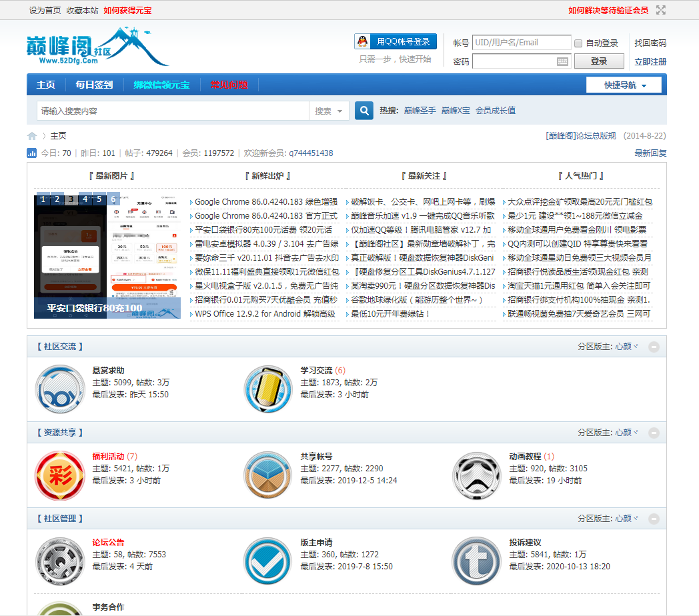The width and height of the screenshot is (699, 616).
Task: Open the 动画教程 forum icon
Action: (x=476, y=475)
